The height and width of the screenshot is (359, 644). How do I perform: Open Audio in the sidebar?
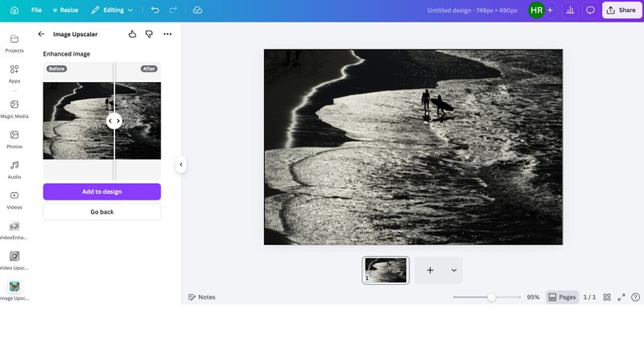[x=14, y=170]
